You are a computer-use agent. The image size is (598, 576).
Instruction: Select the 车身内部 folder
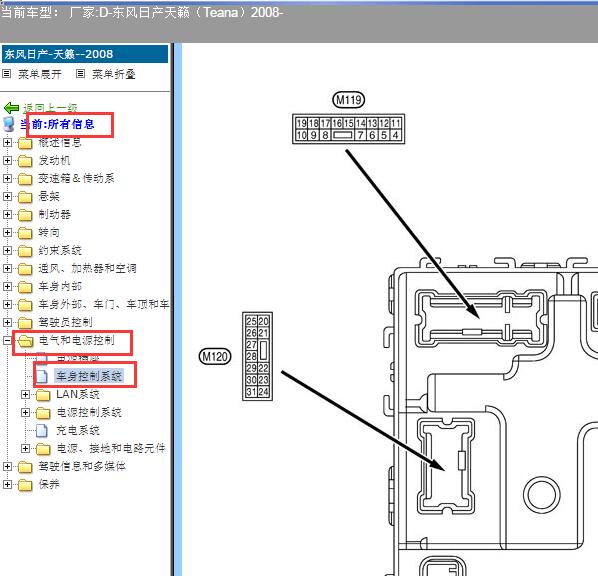60,286
